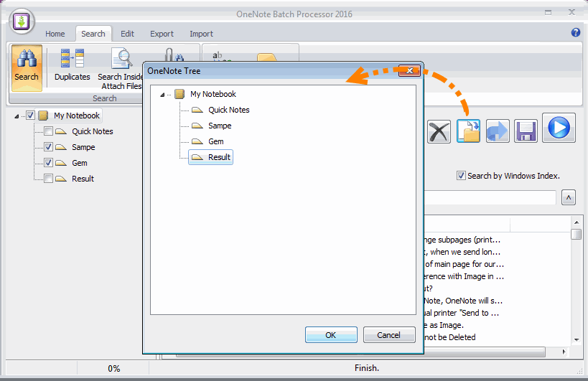Open the Export ribbon tab
Screen dimensions: 588x381
[162, 34]
